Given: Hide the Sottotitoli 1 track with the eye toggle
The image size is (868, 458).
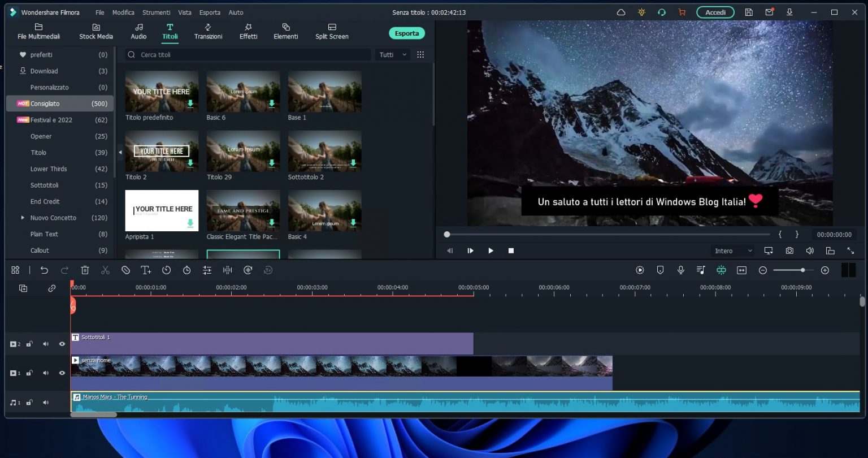Looking at the screenshot, I should tap(62, 344).
